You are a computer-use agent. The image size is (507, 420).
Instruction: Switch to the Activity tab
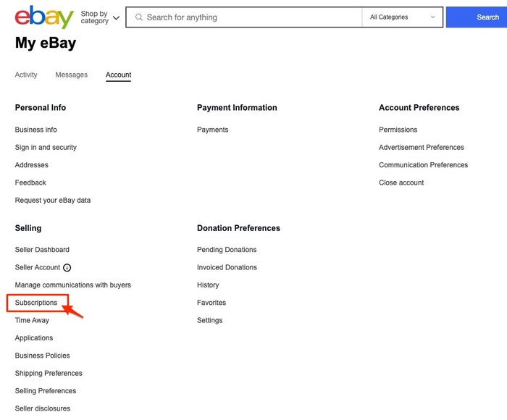pos(26,75)
